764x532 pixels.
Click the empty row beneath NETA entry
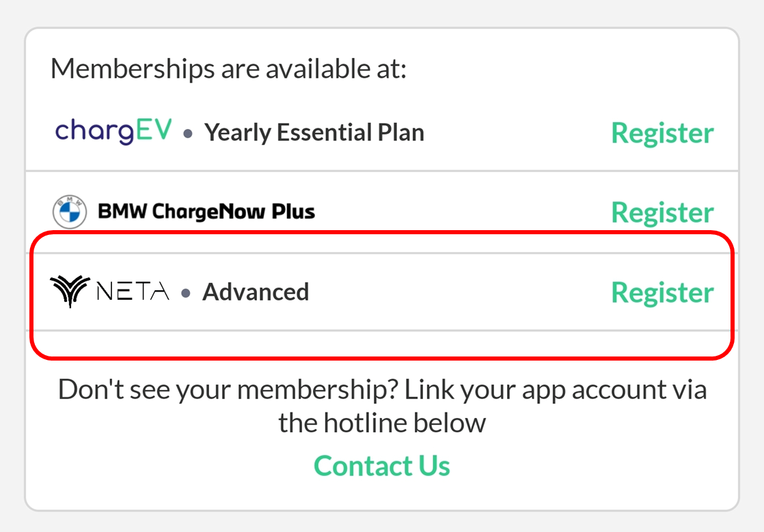[382, 345]
